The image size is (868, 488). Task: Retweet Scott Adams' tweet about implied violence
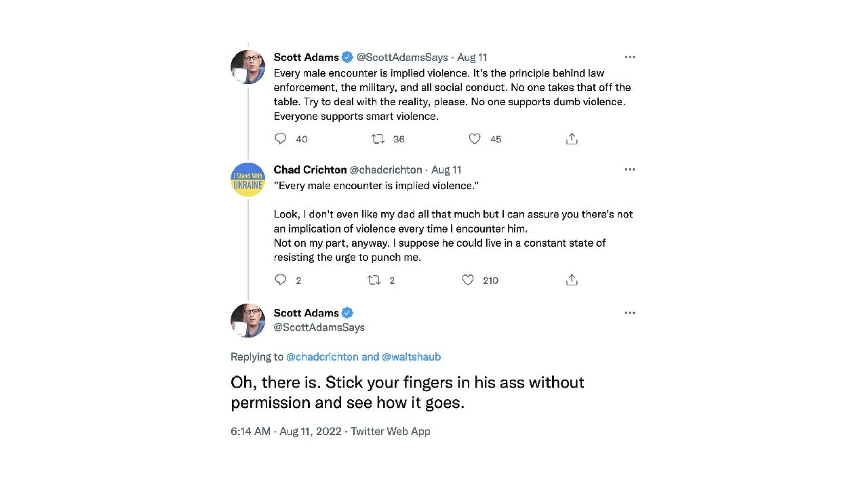[x=378, y=138]
